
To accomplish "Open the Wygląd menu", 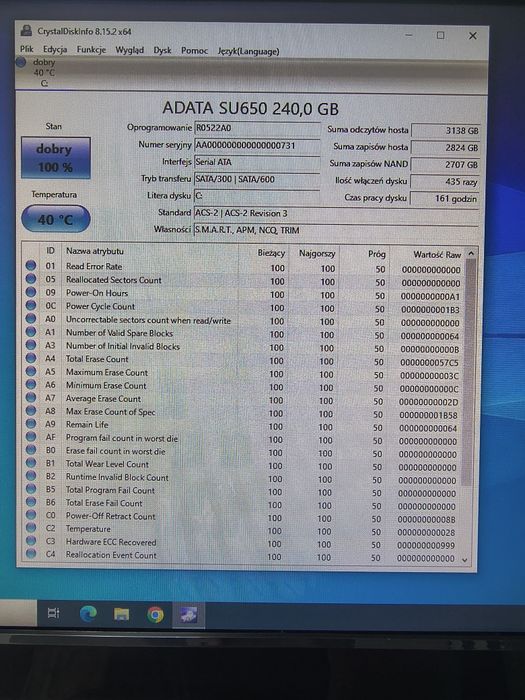I will pos(129,50).
